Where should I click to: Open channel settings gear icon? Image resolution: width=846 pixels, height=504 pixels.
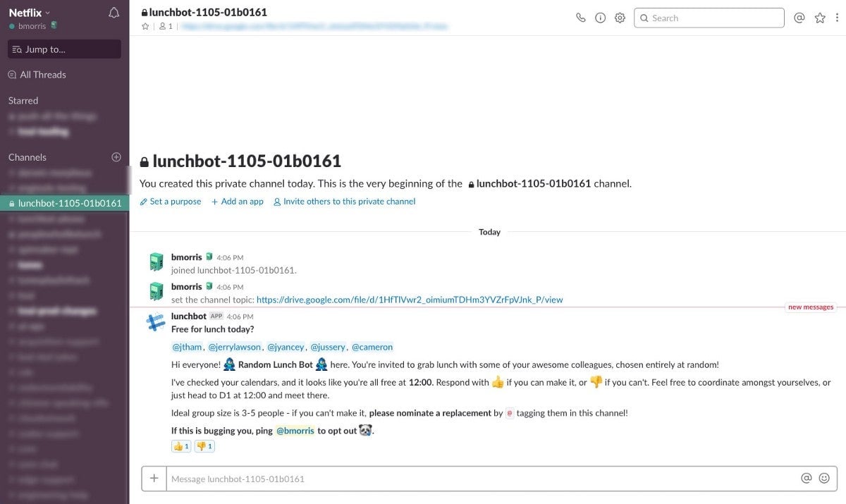620,18
